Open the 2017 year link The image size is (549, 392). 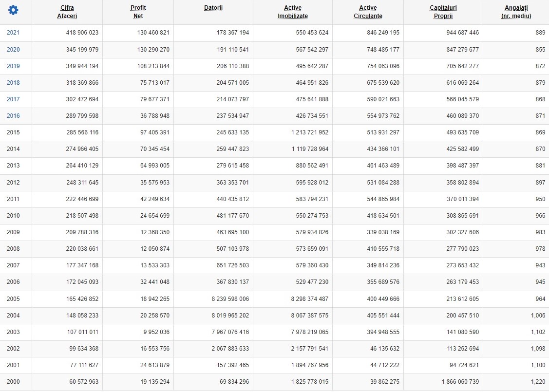coord(13,99)
